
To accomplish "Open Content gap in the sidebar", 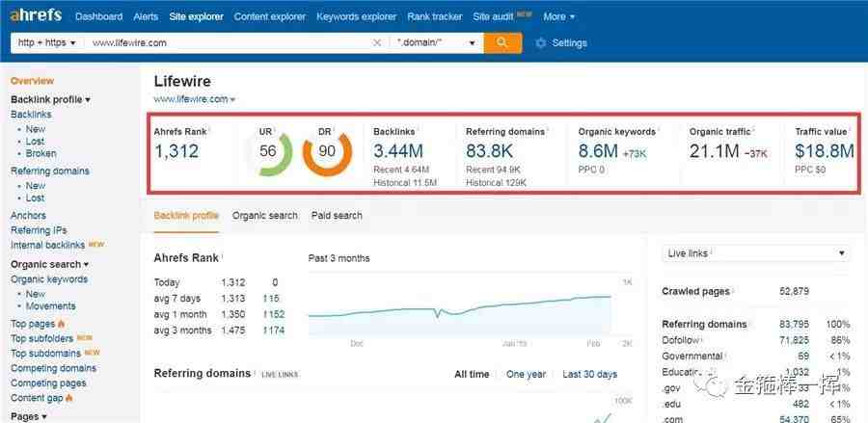I will click(x=37, y=398).
